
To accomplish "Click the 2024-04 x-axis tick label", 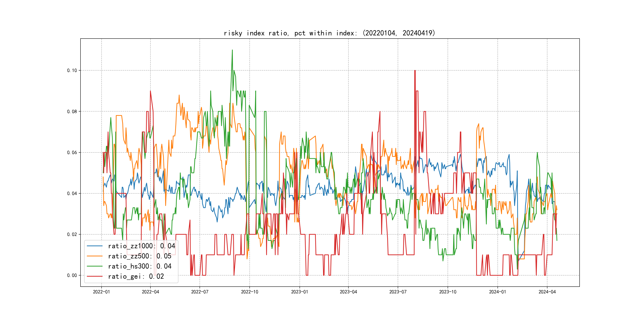I will tap(547, 292).
